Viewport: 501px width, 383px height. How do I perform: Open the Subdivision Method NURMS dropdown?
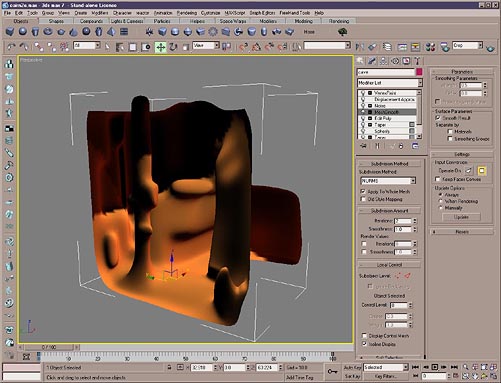pyautogui.click(x=388, y=181)
